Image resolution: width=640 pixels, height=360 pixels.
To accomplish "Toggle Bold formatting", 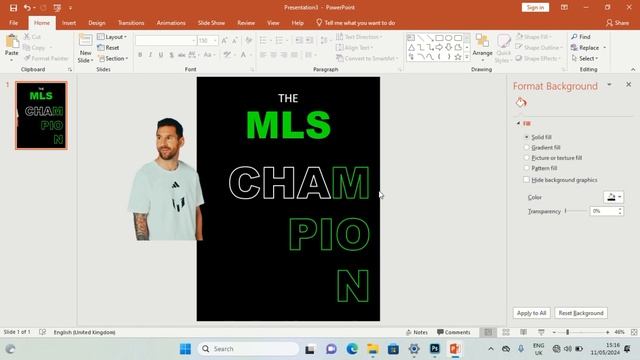I will tap(140, 55).
